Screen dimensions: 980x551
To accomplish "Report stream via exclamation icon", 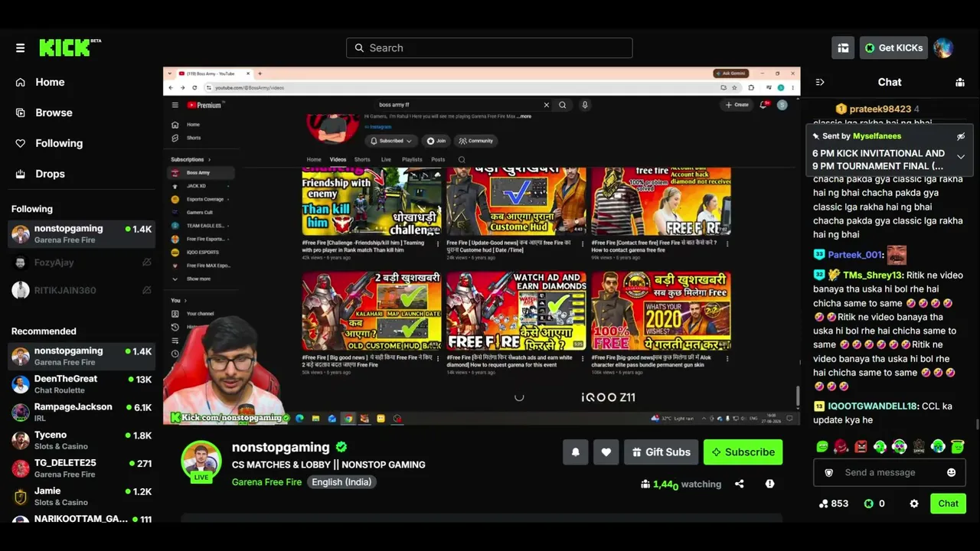I will click(x=769, y=484).
